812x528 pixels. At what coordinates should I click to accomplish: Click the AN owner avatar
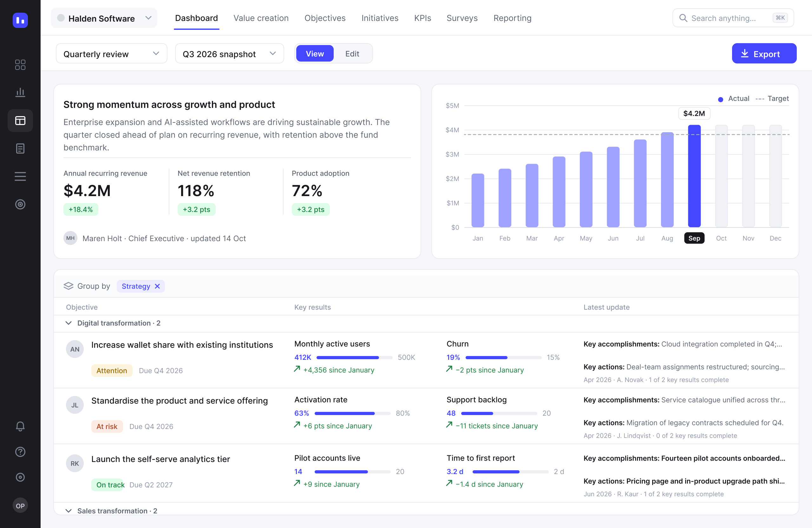pyautogui.click(x=75, y=349)
